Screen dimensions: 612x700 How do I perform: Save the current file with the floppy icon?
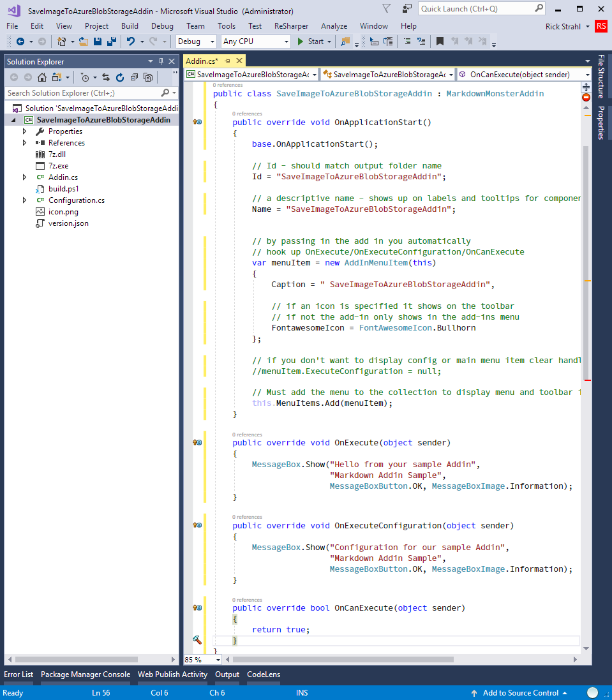click(97, 41)
